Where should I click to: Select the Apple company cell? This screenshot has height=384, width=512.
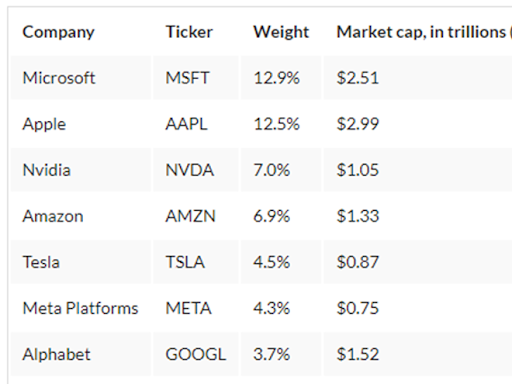tap(81, 124)
